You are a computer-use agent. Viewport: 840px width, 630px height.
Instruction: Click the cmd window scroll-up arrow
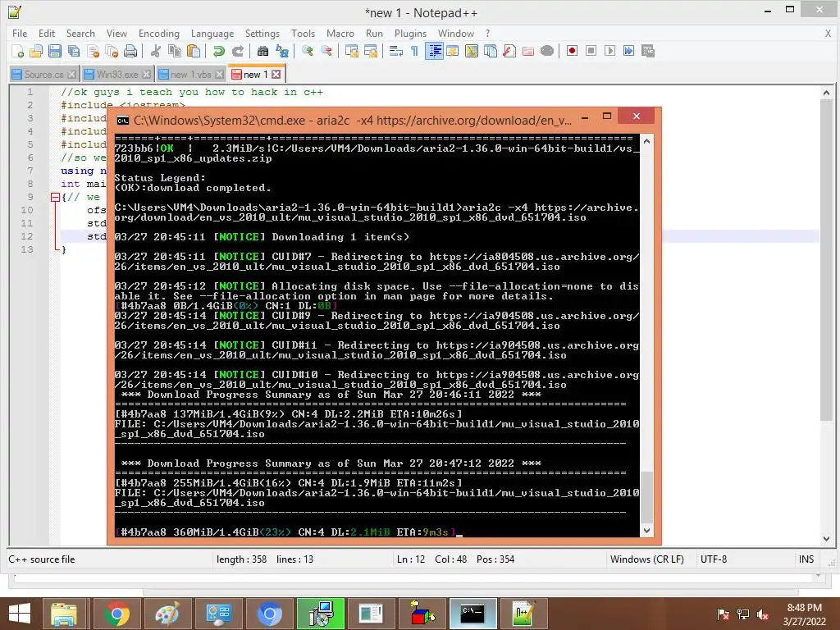(x=646, y=141)
